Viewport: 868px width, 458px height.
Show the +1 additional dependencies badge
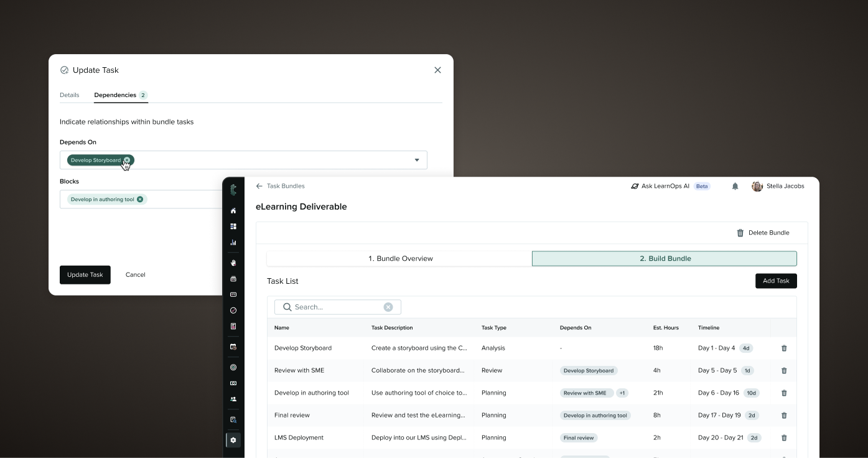(x=622, y=393)
